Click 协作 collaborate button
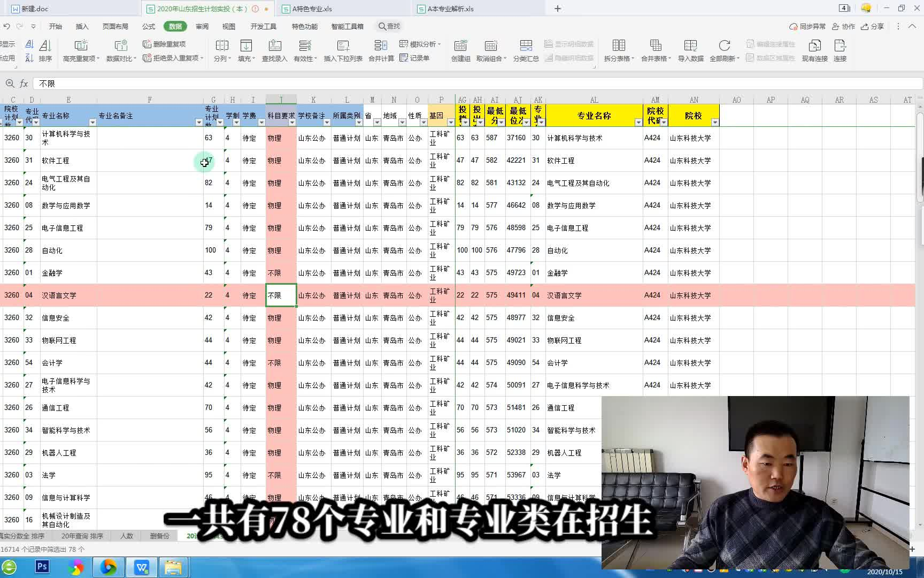Image resolution: width=924 pixels, height=578 pixels. (843, 26)
